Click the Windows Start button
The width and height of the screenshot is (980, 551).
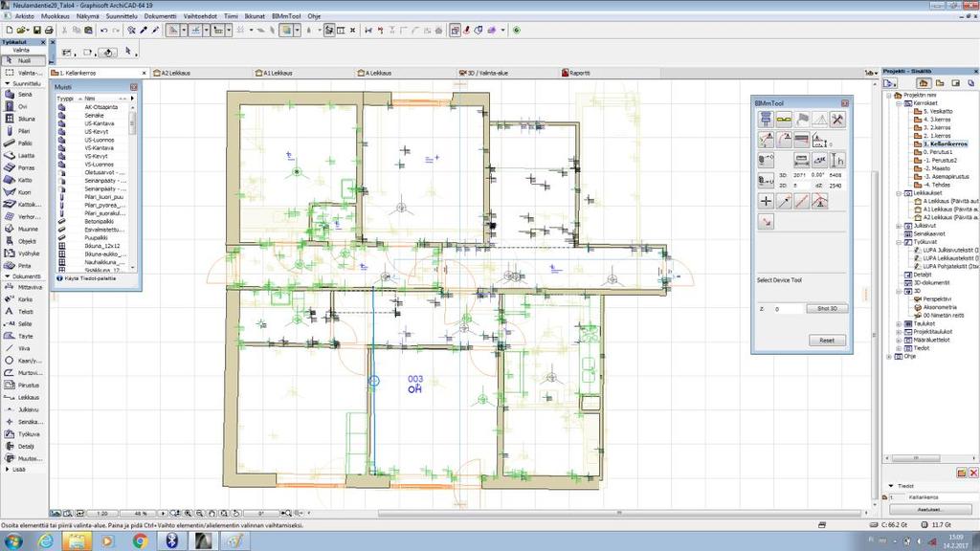click(13, 541)
